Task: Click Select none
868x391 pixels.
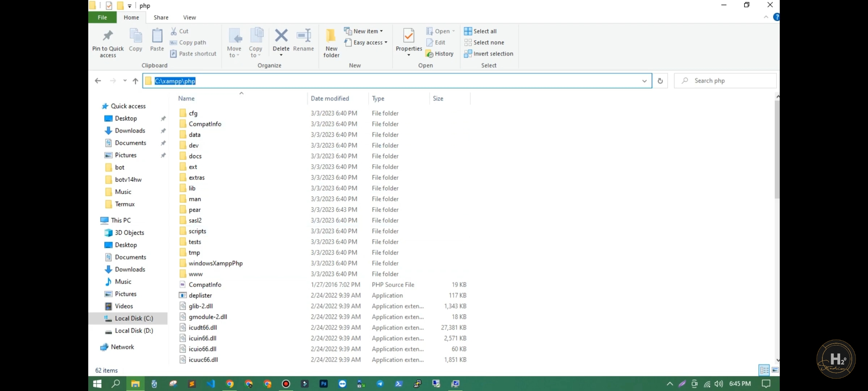Action: (484, 42)
